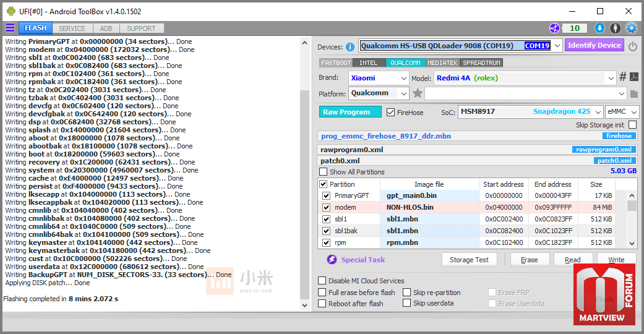Viewport: 644px width, 334px height.
Task: Click the log panel scroll down arrow
Action: [304, 306]
